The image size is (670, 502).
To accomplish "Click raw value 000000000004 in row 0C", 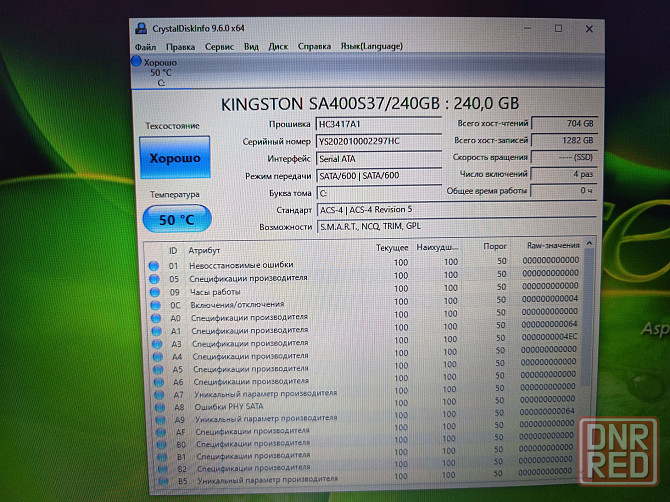I will 550,299.
